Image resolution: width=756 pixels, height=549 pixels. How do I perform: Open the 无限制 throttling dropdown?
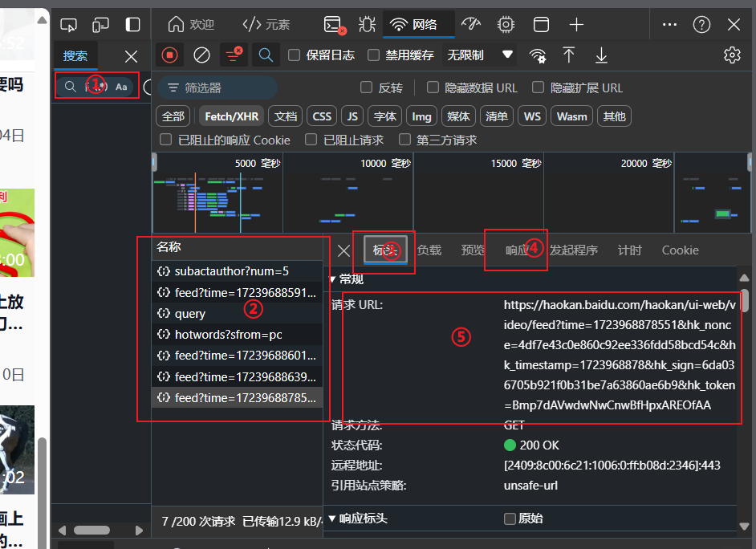pyautogui.click(x=479, y=55)
